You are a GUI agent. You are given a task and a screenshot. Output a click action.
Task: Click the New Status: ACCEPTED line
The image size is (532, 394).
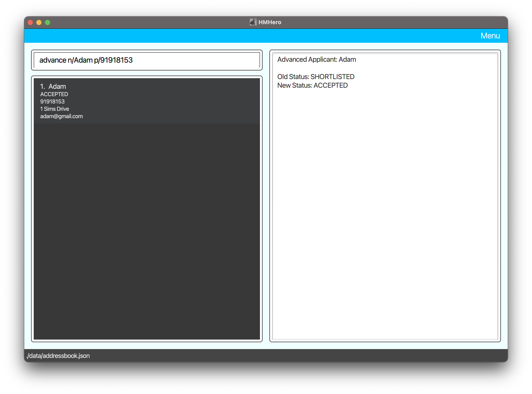pyautogui.click(x=312, y=85)
